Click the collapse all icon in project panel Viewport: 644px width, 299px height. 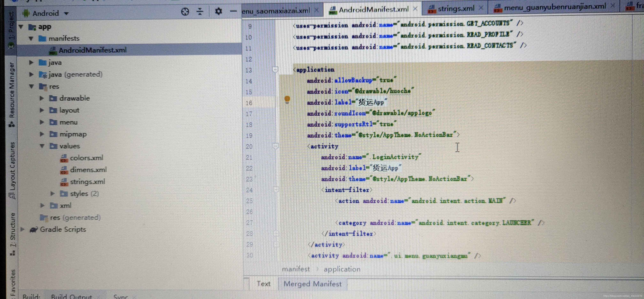pos(200,11)
